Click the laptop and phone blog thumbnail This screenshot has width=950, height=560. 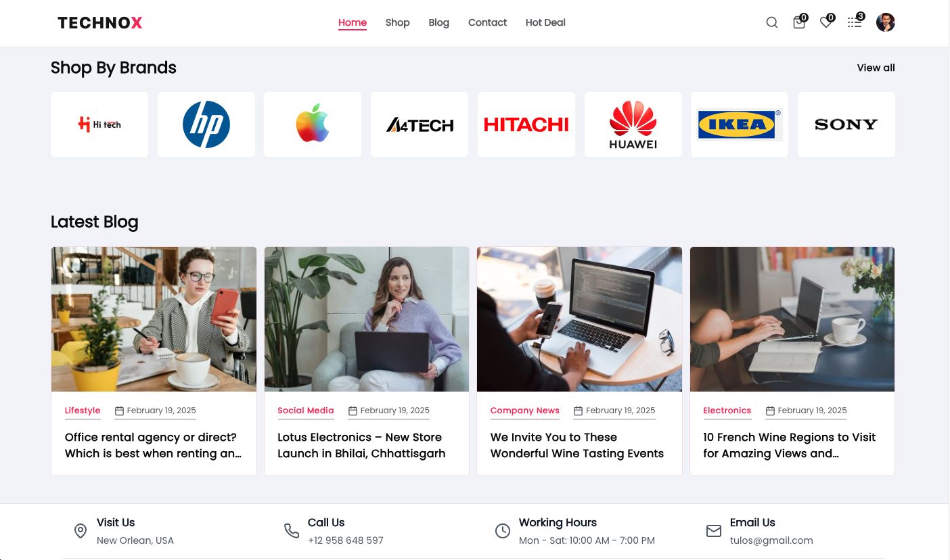(x=579, y=319)
